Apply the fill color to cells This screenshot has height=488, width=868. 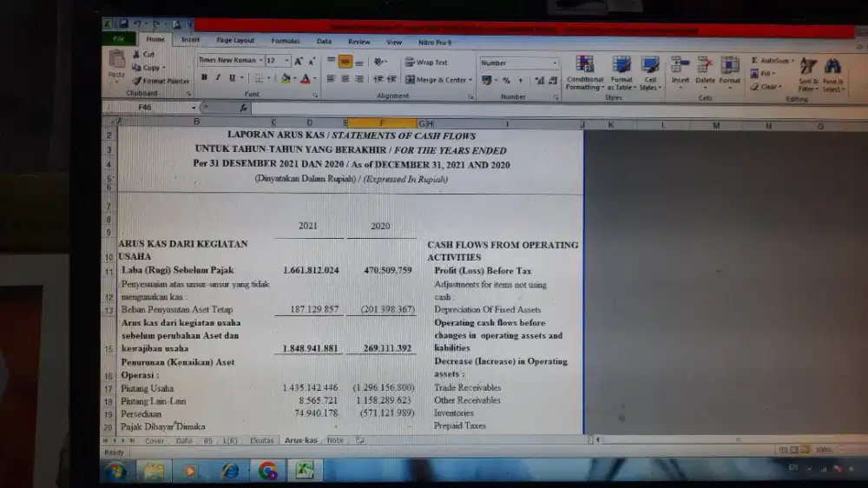point(285,79)
